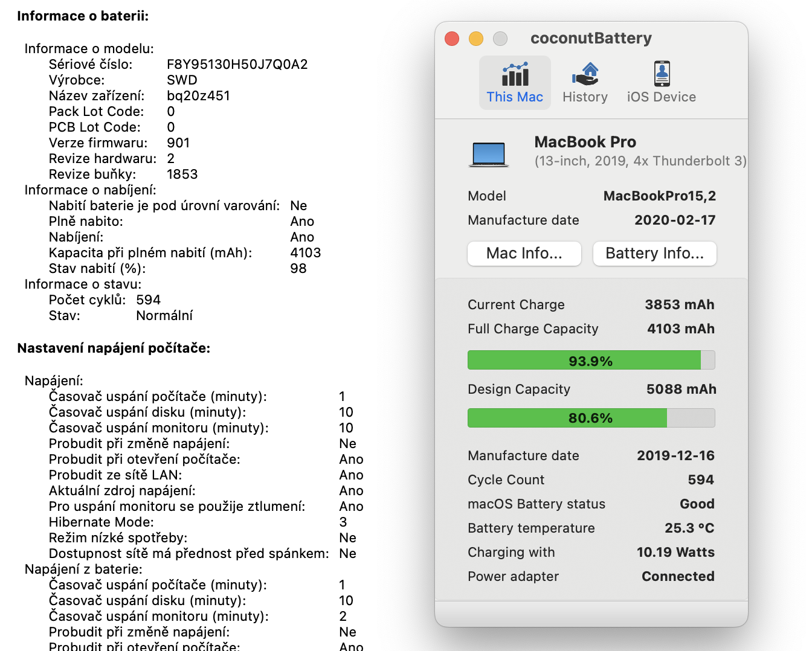The image size is (812, 651).
Task: Click the 'Napájení z baterie:' section label
Action: [83, 569]
